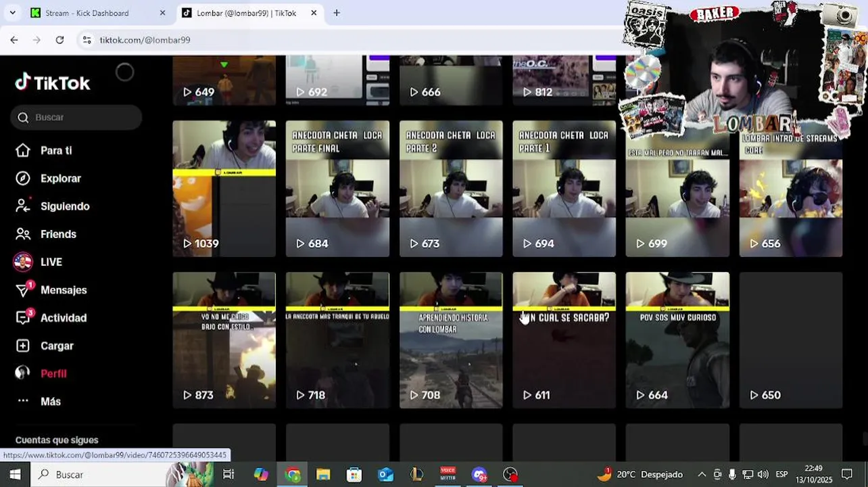This screenshot has height=487, width=868.
Task: Close the Lombar TikTok tab
Action: 314,13
